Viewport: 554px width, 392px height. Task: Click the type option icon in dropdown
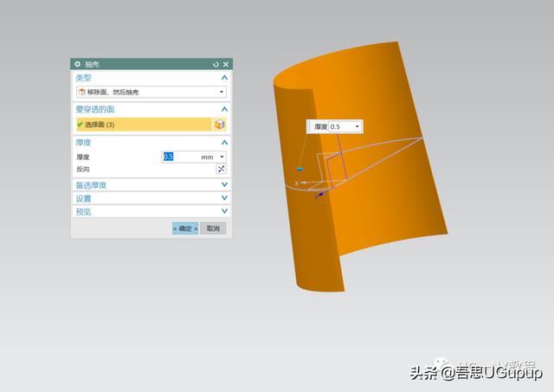(x=82, y=92)
